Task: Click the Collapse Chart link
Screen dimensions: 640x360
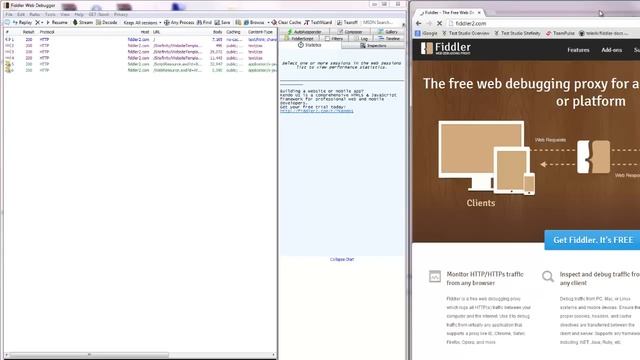Action: [x=342, y=259]
